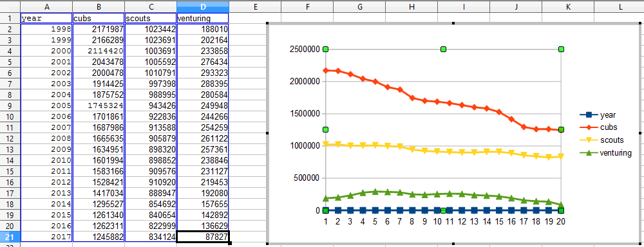
Task: Click x-axis label 5
Action: (375, 221)
